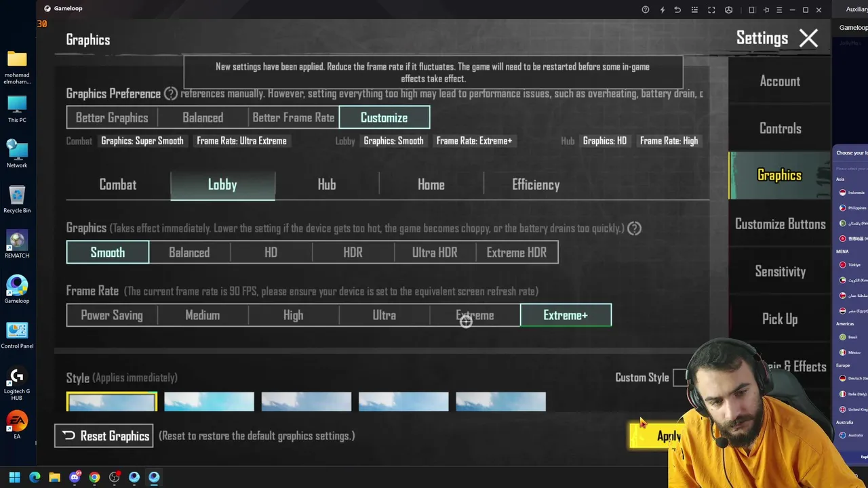Switch to the Efficiency tab

(536, 185)
